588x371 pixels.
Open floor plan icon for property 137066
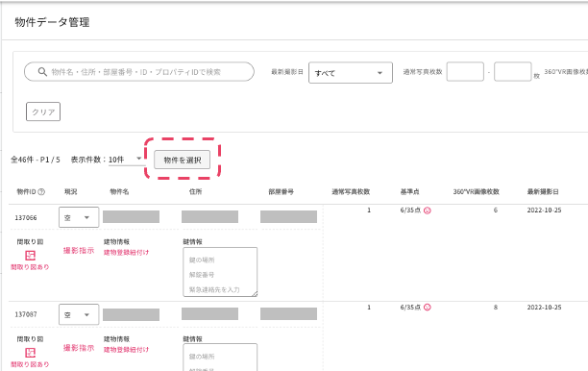pyautogui.click(x=30, y=256)
